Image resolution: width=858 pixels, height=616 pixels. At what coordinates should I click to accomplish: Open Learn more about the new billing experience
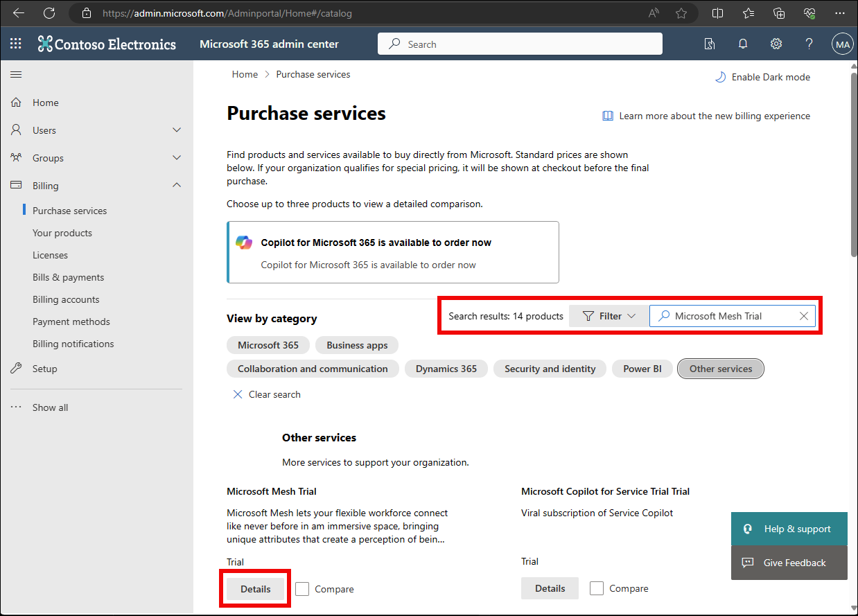click(715, 116)
